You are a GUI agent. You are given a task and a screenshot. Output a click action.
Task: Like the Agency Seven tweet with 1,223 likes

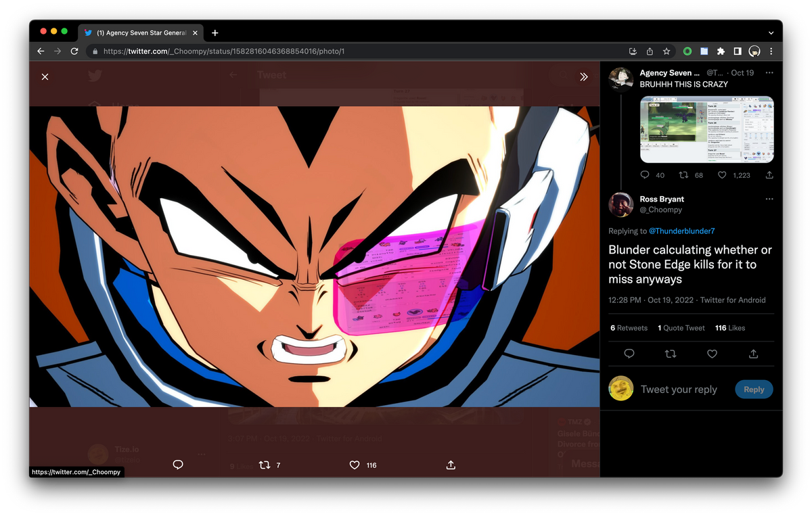coord(722,175)
